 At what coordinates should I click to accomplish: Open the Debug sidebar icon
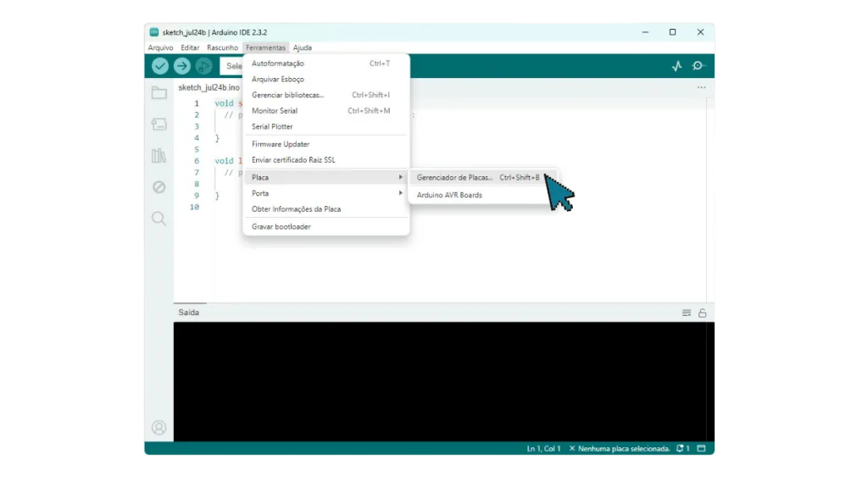pyautogui.click(x=159, y=187)
